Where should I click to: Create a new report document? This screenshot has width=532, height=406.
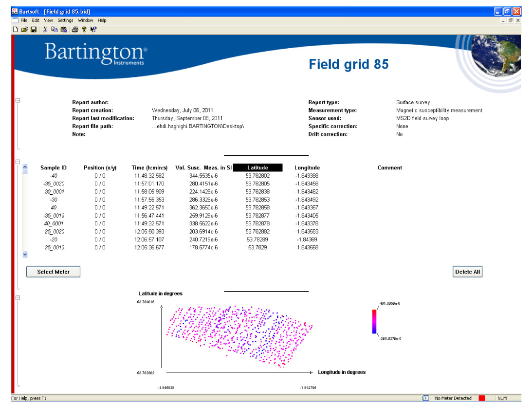15,29
